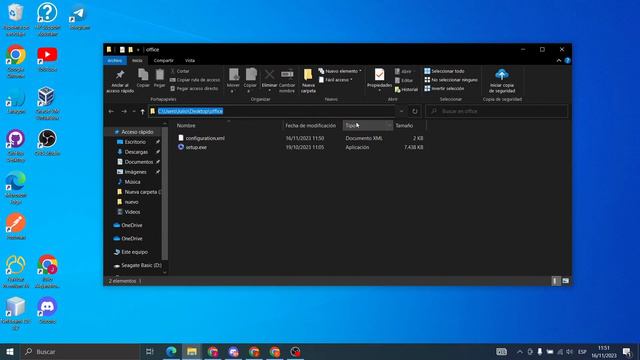This screenshot has width=640, height=360.
Task: Open the YouTube desktop shortcut
Action: click(x=47, y=59)
